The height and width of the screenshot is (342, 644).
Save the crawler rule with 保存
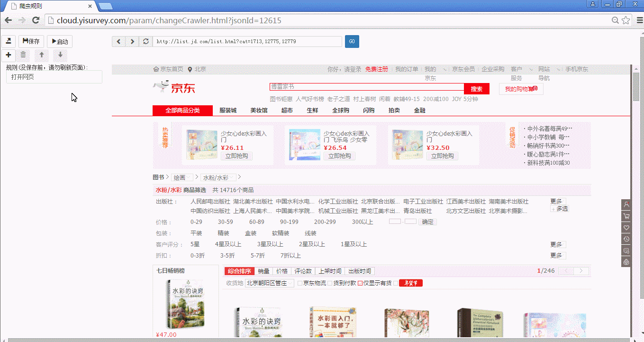click(x=31, y=41)
